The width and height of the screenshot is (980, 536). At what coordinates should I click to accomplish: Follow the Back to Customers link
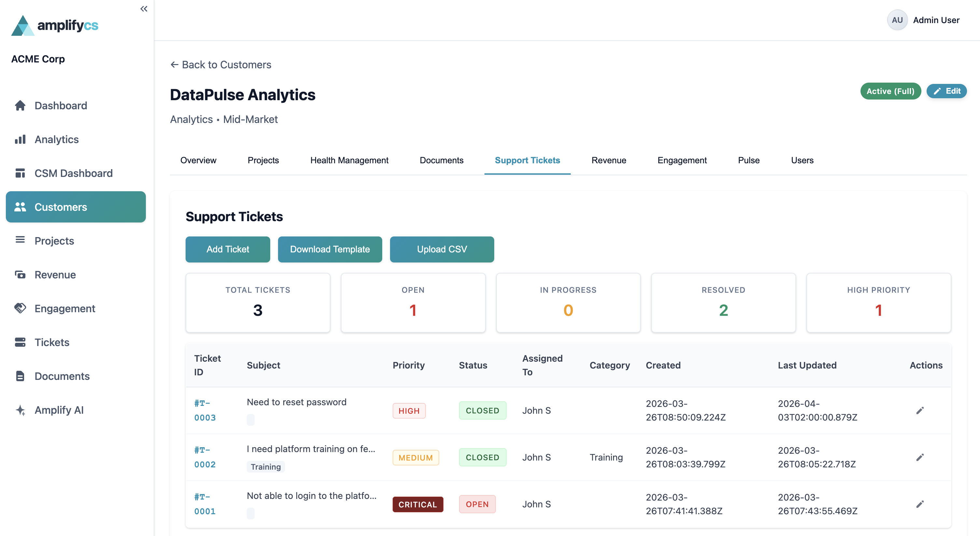pos(220,65)
